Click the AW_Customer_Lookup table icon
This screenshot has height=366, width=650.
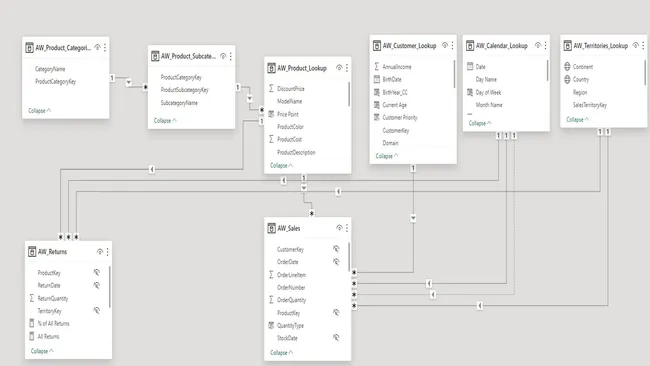[377, 46]
